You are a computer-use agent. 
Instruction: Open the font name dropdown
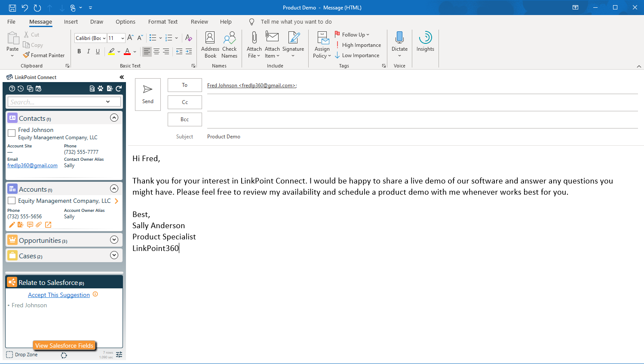(104, 38)
